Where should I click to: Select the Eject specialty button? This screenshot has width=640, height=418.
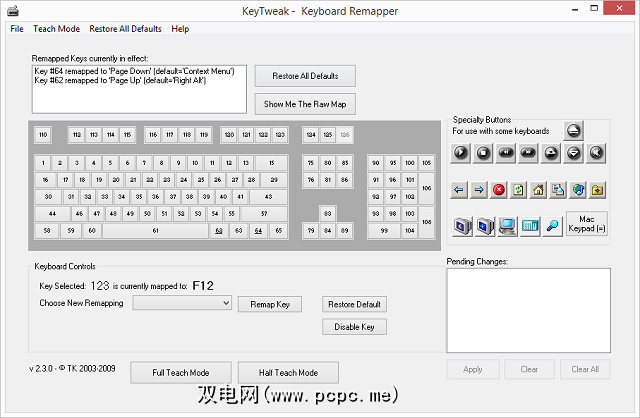(x=573, y=130)
